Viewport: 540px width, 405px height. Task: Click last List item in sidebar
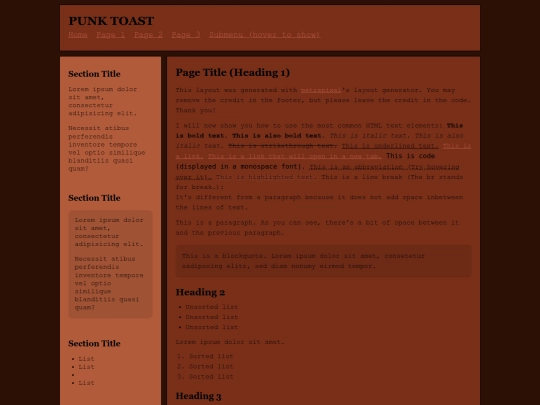point(86,383)
